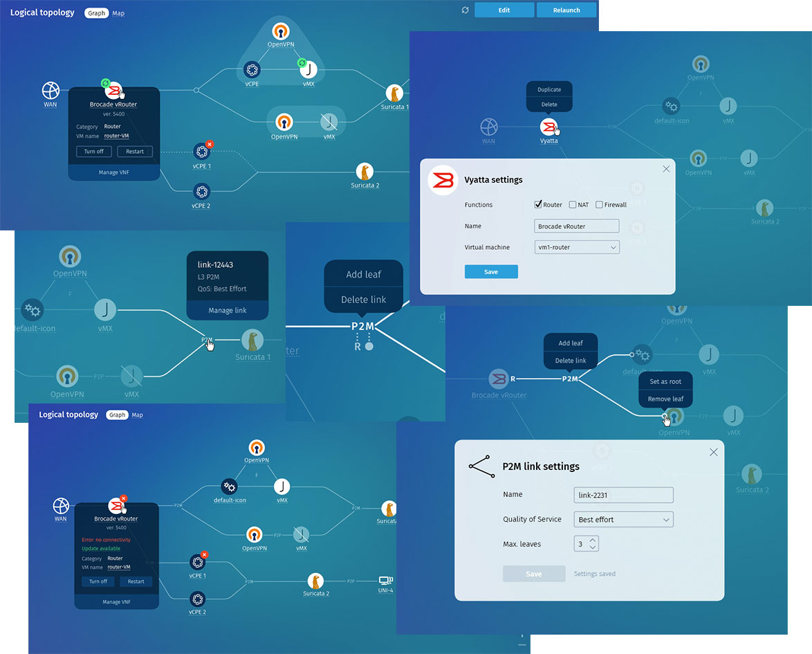Image resolution: width=812 pixels, height=654 pixels.
Task: Open the Virtual machine vm1-router dropdown
Action: (x=577, y=247)
